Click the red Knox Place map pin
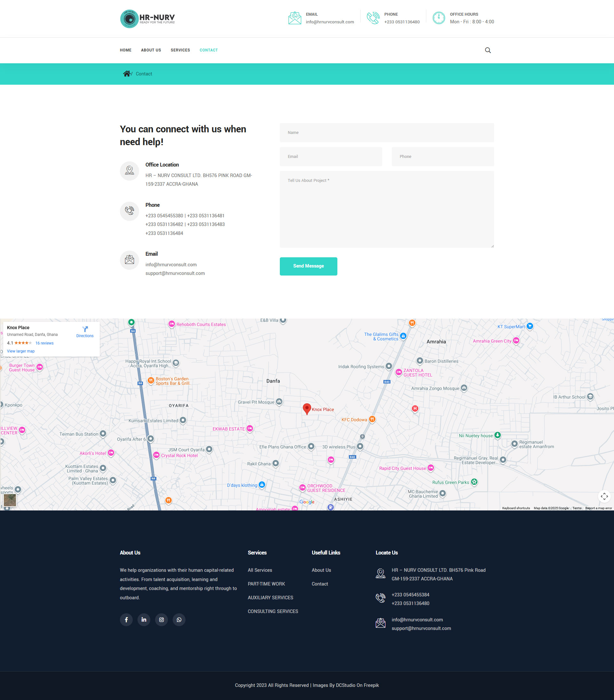Screen dimensions: 614x700 [x=307, y=408]
